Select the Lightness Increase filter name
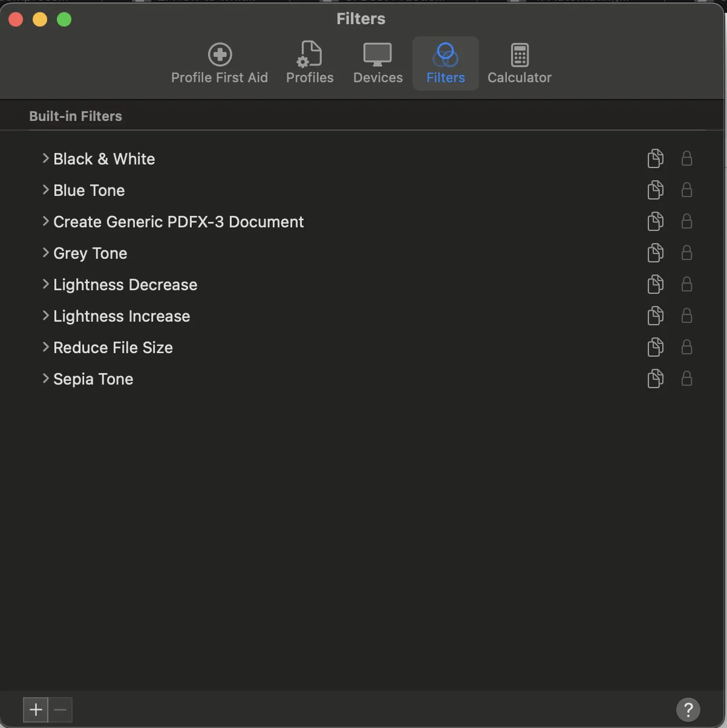Viewport: 727px width, 728px height. pos(122,316)
